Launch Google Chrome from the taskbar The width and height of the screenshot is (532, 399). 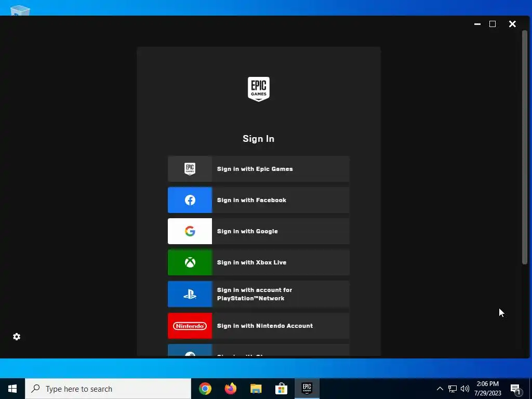tap(205, 389)
